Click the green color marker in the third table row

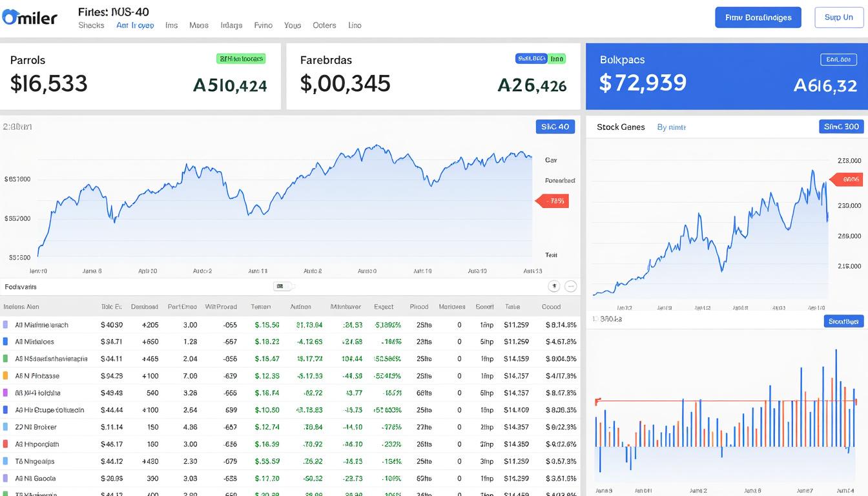pos(6,358)
